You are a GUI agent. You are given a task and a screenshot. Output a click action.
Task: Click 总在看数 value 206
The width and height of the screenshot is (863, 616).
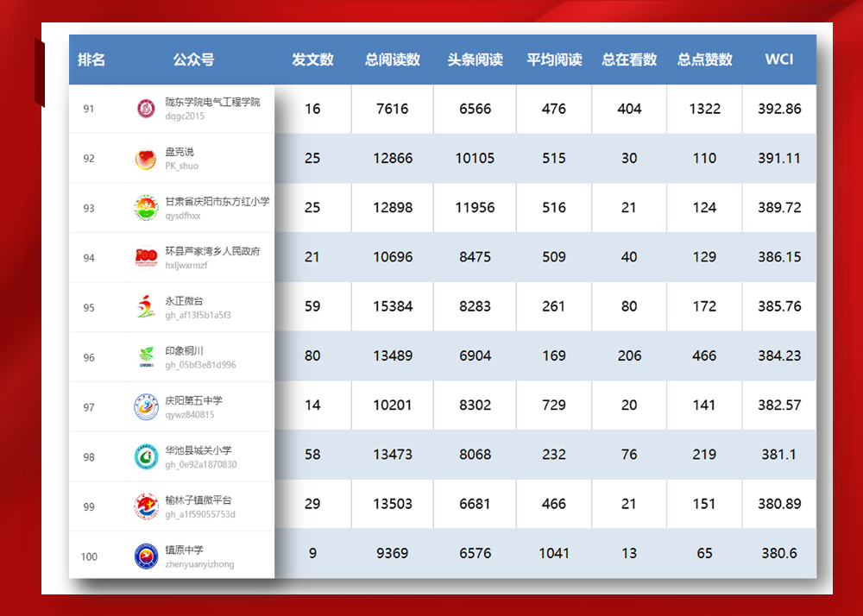629,355
